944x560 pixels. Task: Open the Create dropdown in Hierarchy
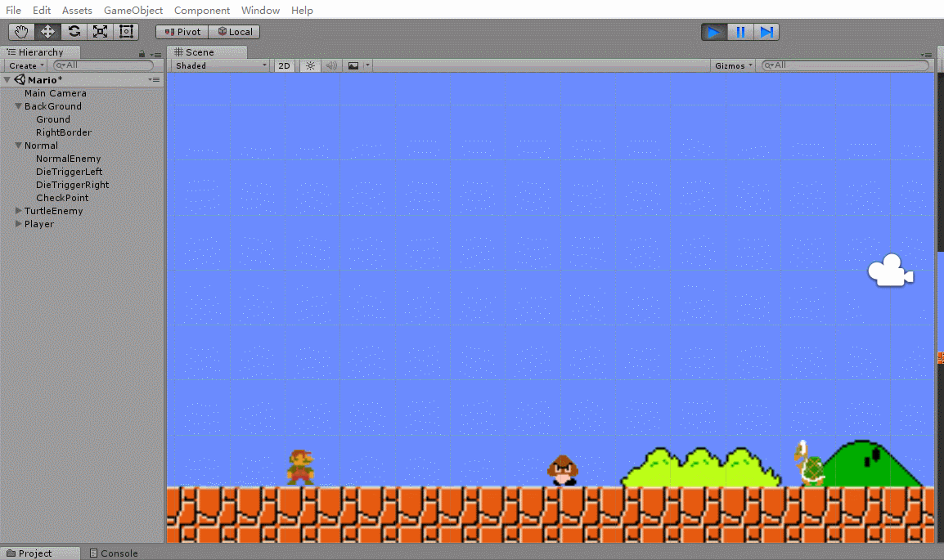click(x=26, y=65)
